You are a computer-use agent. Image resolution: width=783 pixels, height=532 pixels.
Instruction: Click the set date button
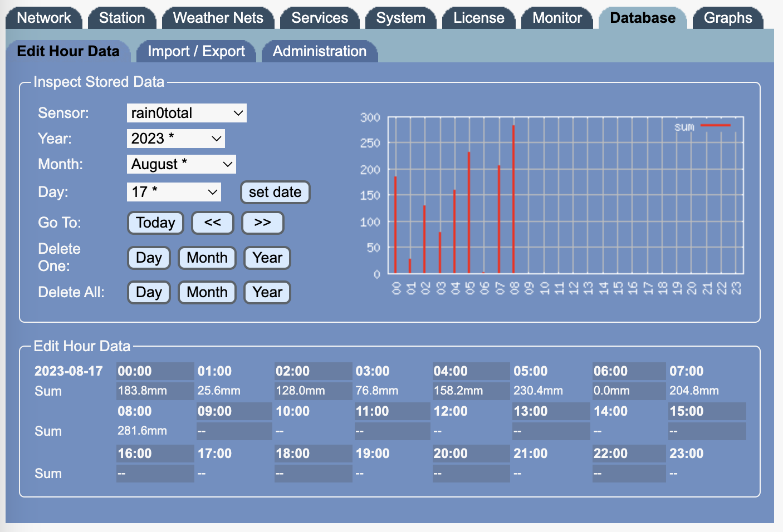pyautogui.click(x=275, y=192)
